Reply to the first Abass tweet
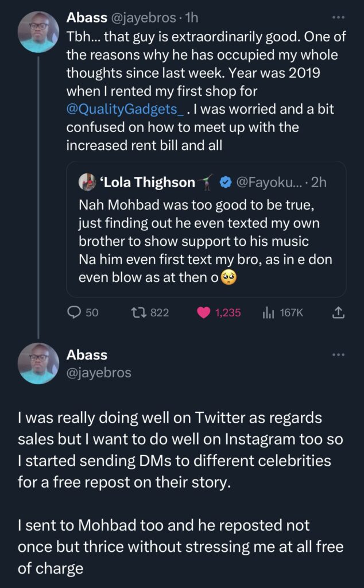The height and width of the screenshot is (588, 364). click(75, 312)
